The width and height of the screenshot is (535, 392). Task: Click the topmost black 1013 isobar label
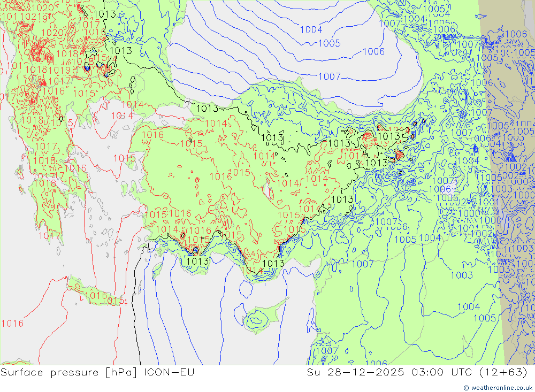point(104,14)
